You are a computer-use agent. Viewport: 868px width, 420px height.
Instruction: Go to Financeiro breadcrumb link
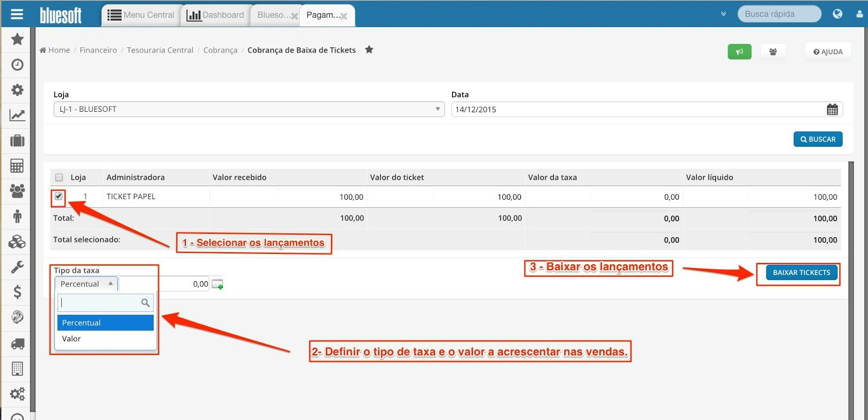(x=98, y=50)
